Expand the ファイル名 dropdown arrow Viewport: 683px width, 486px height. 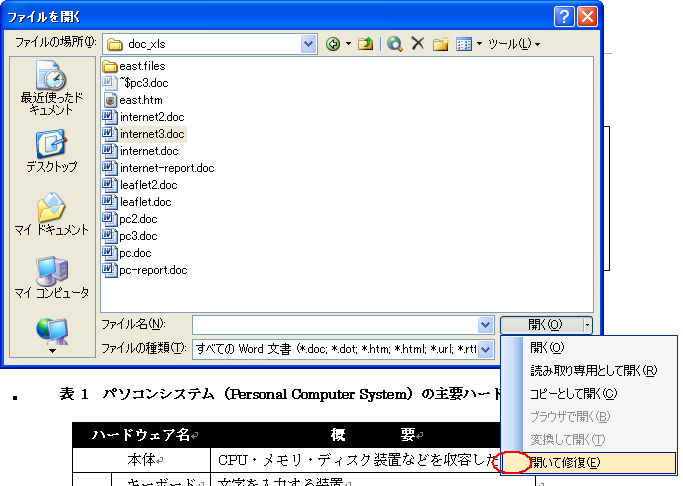pos(486,325)
